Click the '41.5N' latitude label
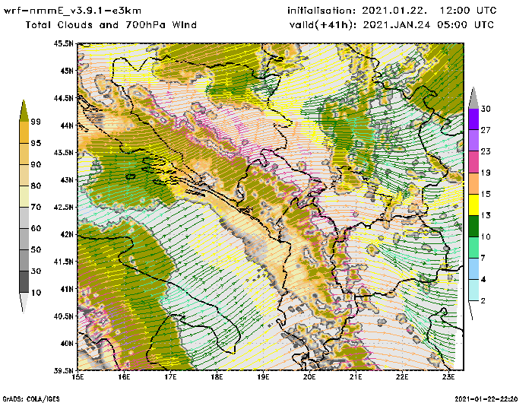This screenshot has height=403, width=532. pyautogui.click(x=64, y=262)
